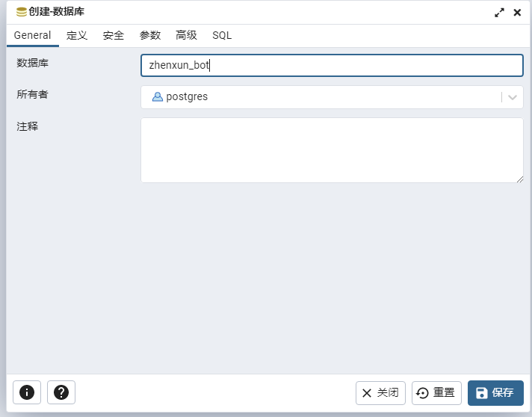Click the 注释 text area resize handle
Viewport: 532px width, 417px height.
click(x=519, y=179)
